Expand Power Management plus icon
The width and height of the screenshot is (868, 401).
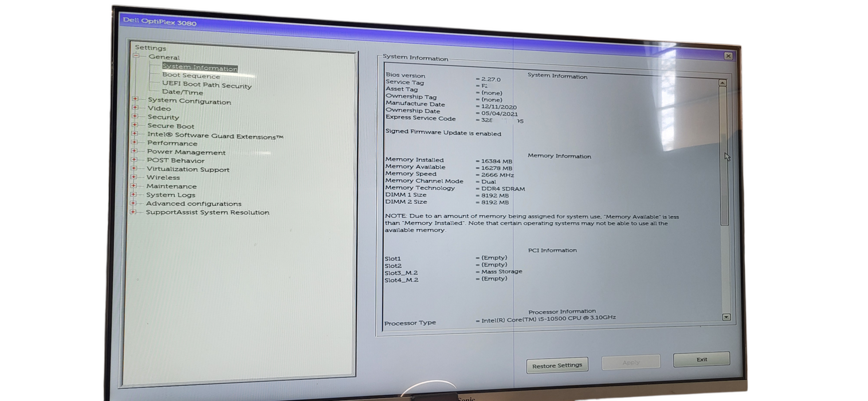coord(135,151)
